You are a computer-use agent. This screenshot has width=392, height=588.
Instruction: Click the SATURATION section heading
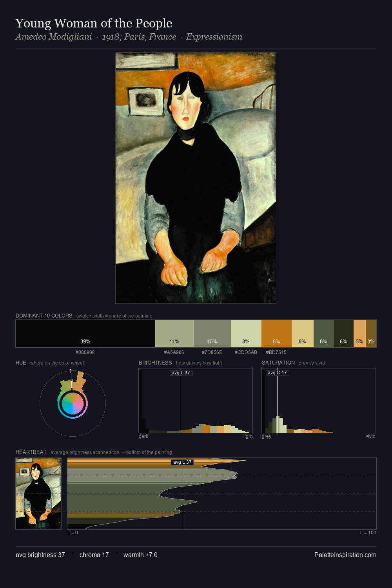coord(278,363)
